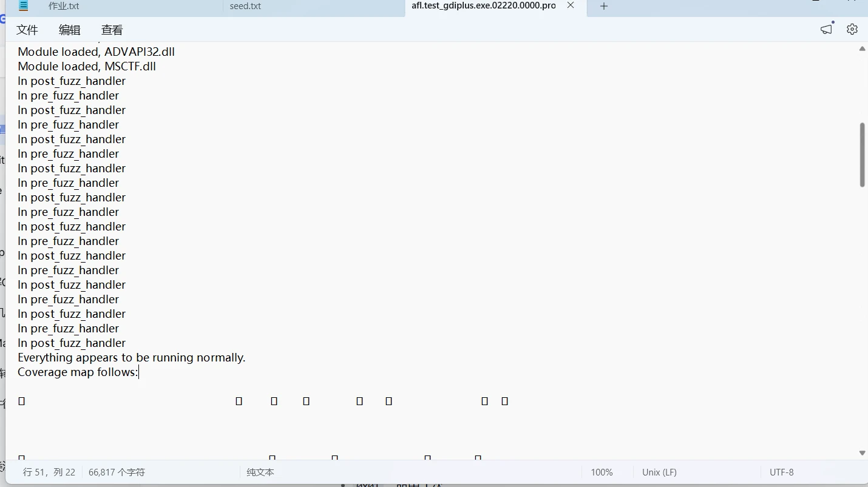Click the Notepad app icon

coord(24,6)
